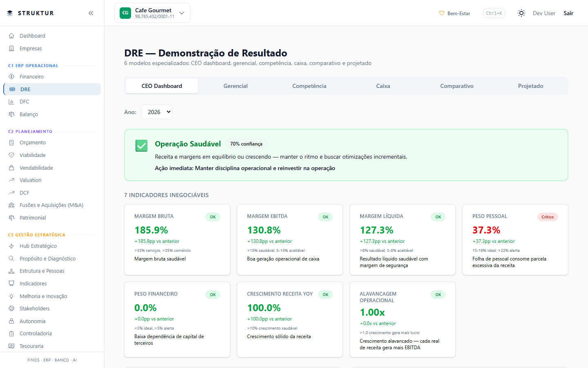Switch to Projetado tab
The height and width of the screenshot is (368, 588).
530,86
